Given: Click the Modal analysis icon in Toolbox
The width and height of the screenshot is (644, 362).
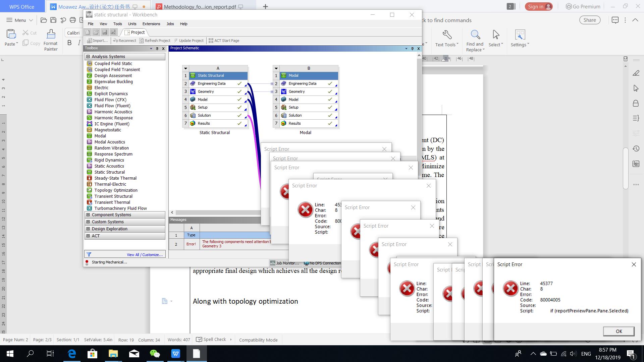Looking at the screenshot, I should (x=90, y=136).
